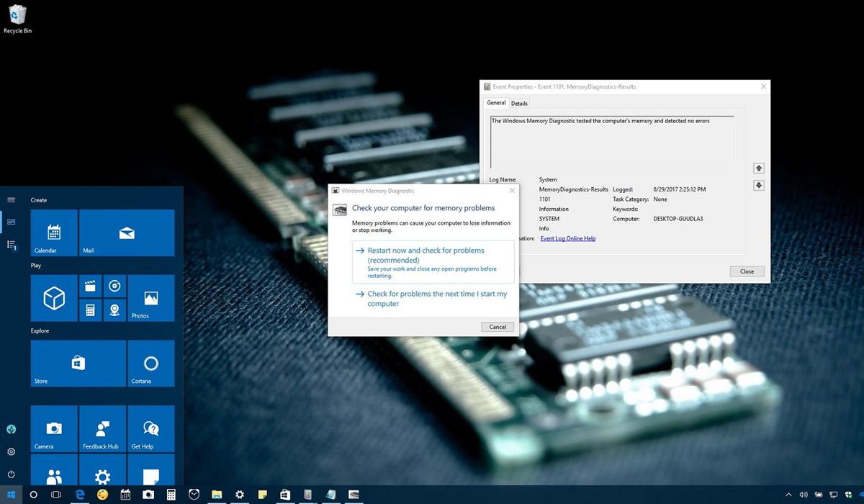Image resolution: width=864 pixels, height=504 pixels.
Task: Open Calendar app on the taskbar
Action: 125,495
